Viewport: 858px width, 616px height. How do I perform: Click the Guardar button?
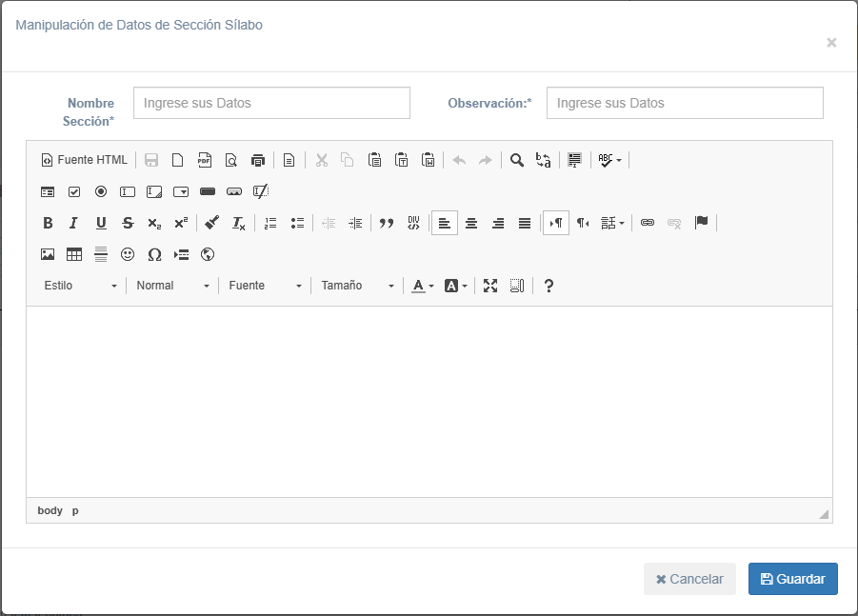792,579
